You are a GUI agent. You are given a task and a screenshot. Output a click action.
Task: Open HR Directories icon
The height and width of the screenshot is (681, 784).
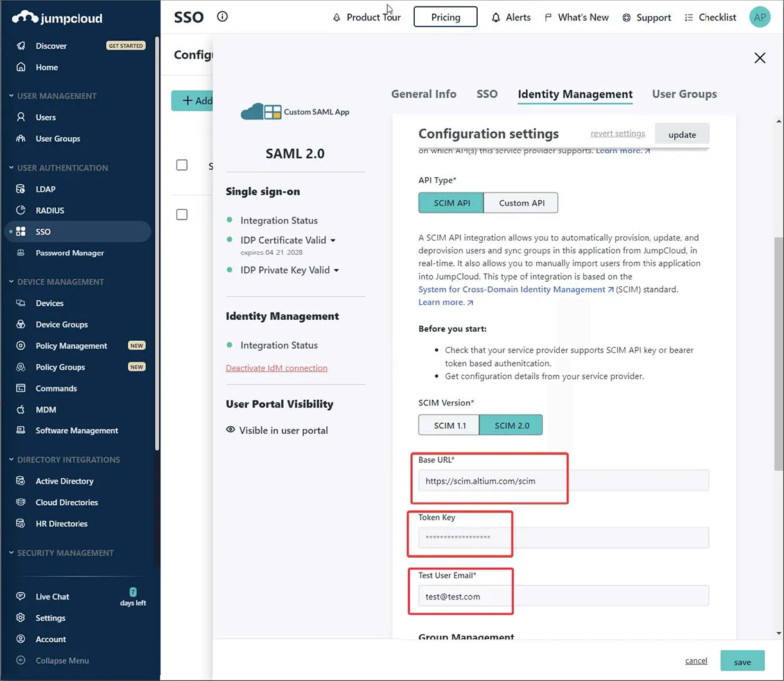point(21,523)
